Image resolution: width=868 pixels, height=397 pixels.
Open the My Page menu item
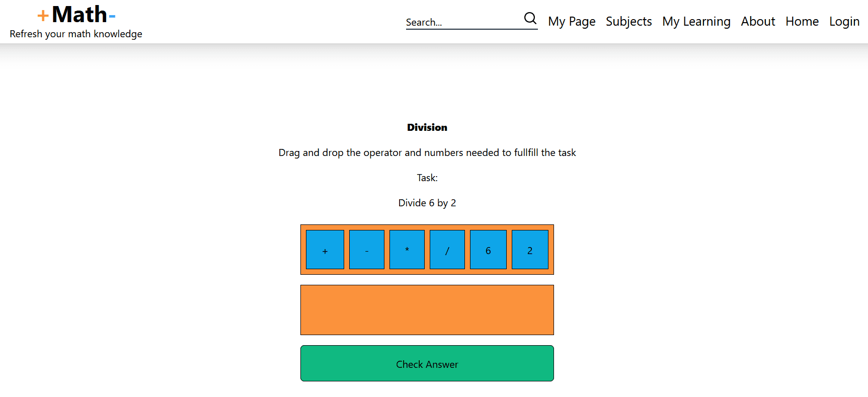coord(572,22)
